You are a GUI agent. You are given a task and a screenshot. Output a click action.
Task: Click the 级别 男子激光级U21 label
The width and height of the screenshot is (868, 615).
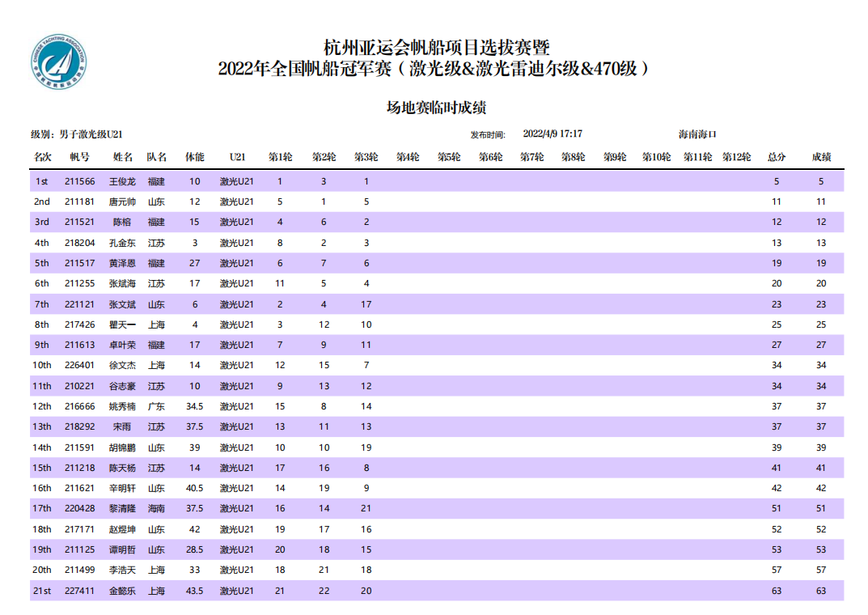pos(76,134)
